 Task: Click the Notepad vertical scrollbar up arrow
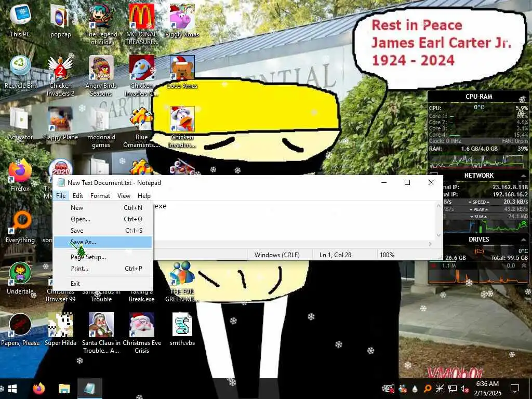(438, 205)
